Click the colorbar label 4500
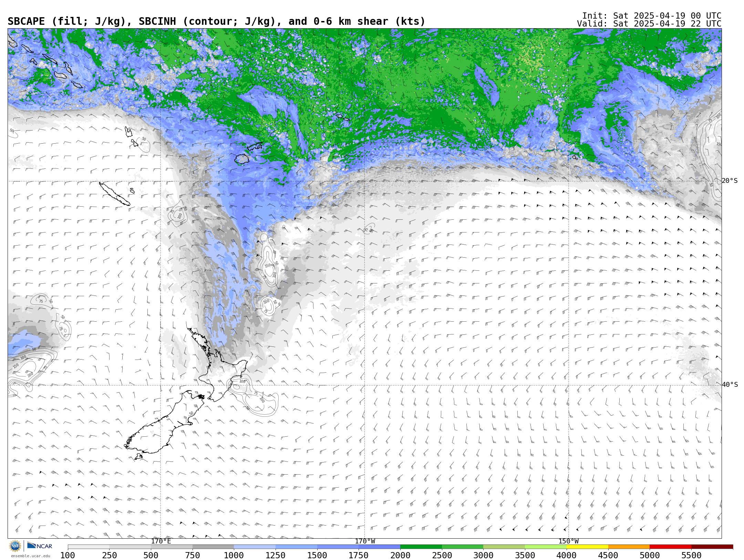Viewport: 744px width, 560px height. 608,556
